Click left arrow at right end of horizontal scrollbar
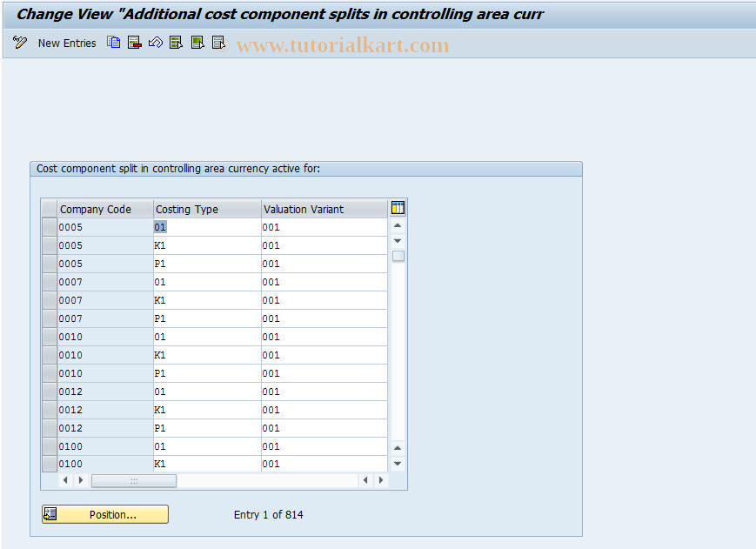The image size is (756, 549). pyautogui.click(x=365, y=480)
